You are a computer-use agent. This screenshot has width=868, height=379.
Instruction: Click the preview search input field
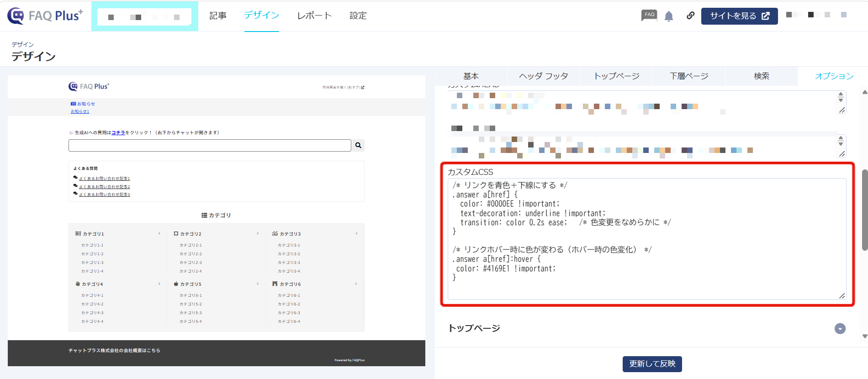tap(210, 145)
